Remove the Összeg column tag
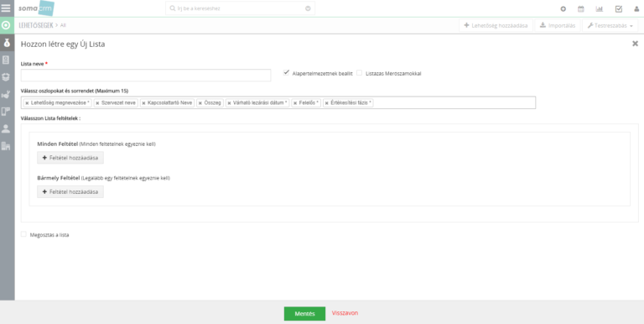The image size is (644, 324). [200, 103]
